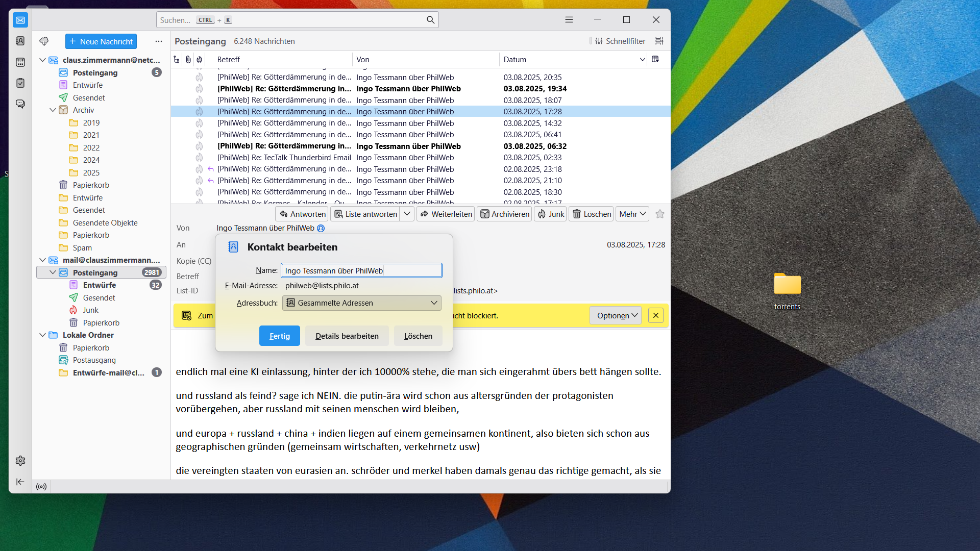
Task: Open the Optionen dropdown in yellow bar
Action: [x=616, y=316]
